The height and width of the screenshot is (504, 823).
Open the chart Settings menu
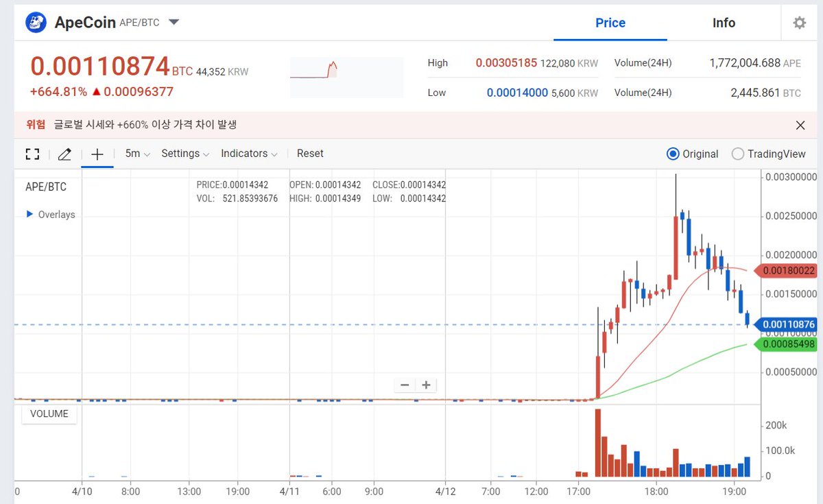[180, 154]
